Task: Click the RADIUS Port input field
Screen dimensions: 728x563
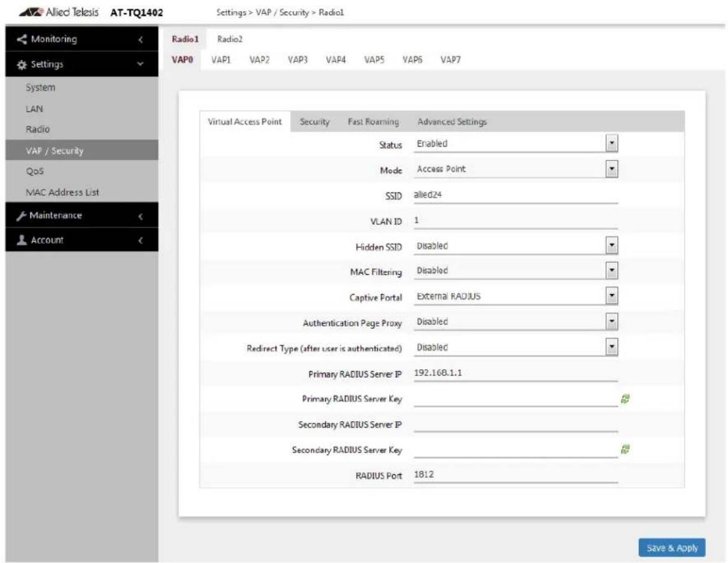Action: (x=515, y=474)
